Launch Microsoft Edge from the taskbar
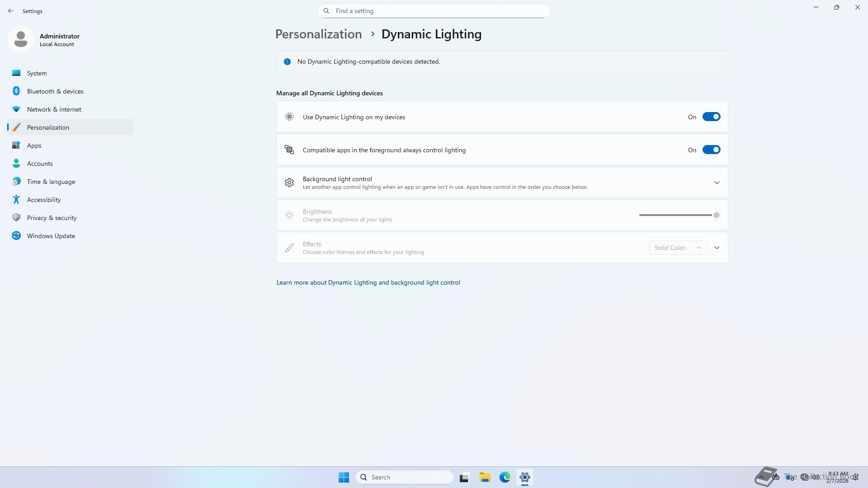868x488 pixels. tap(505, 477)
